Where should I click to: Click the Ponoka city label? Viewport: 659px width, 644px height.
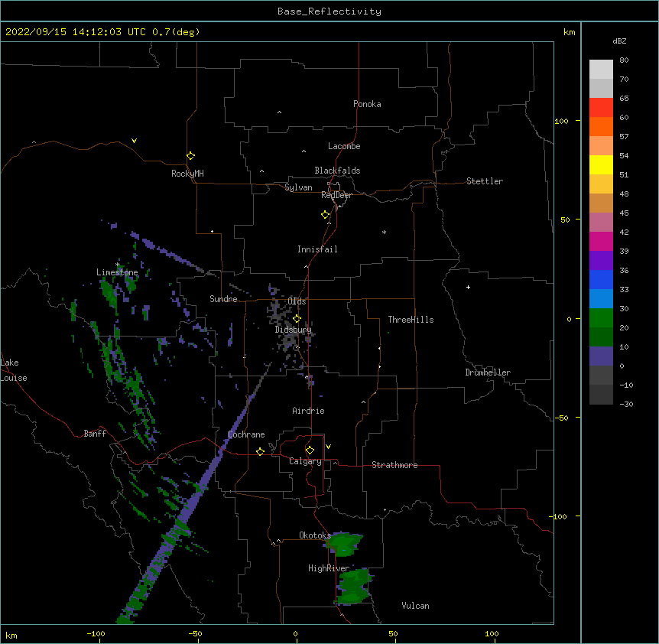click(367, 104)
